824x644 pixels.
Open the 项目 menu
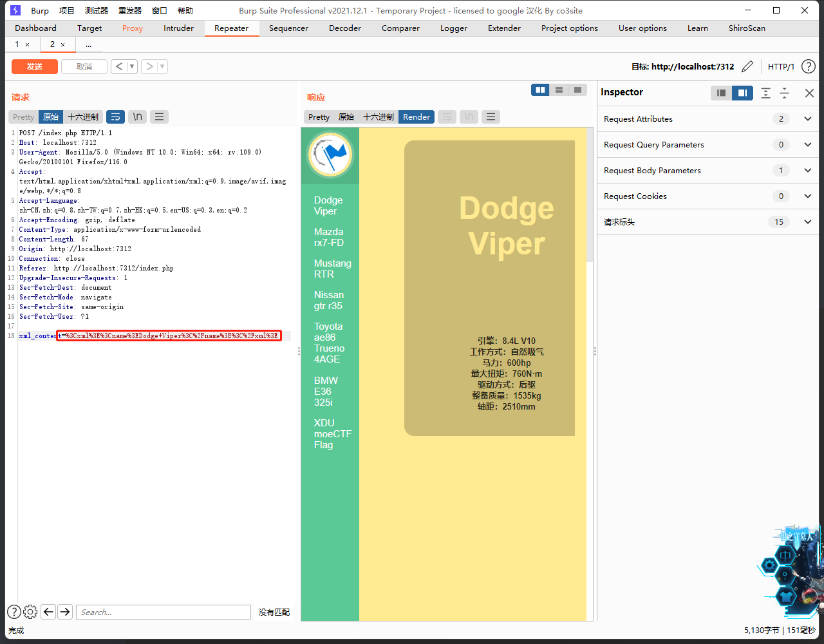[67, 10]
